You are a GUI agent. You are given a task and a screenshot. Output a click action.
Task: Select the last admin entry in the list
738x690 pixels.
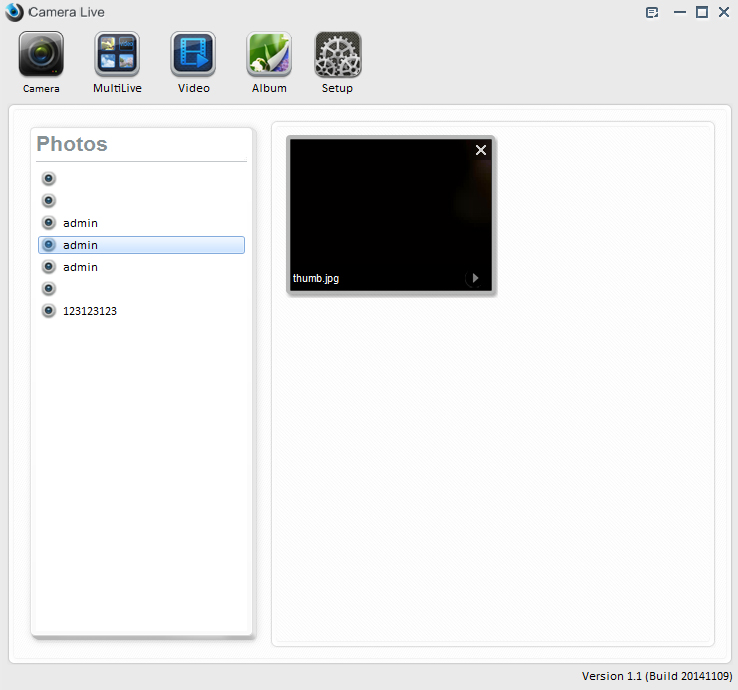coord(80,267)
